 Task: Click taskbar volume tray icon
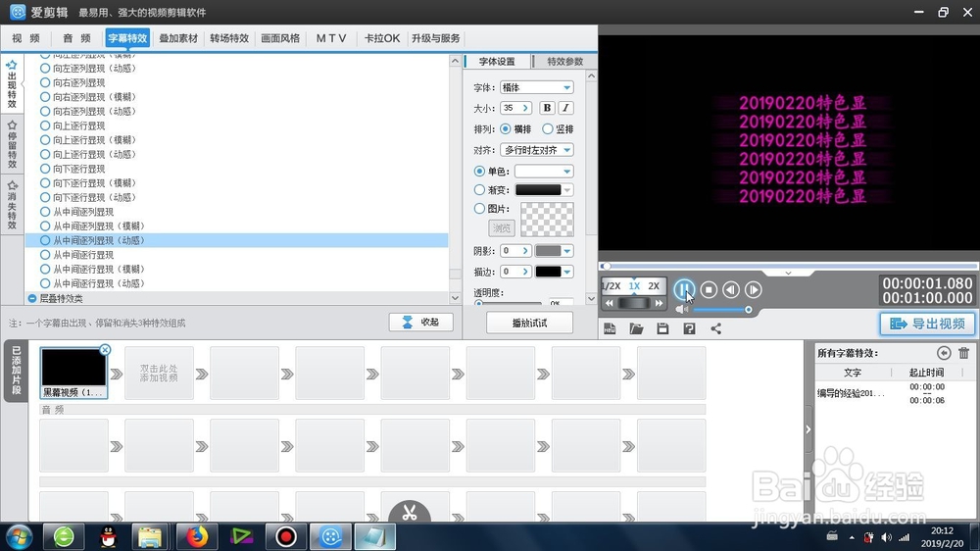pos(886,537)
